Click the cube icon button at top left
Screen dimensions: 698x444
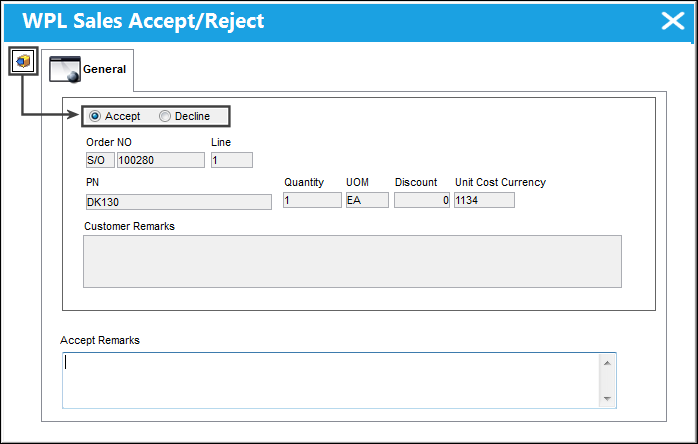(23, 61)
